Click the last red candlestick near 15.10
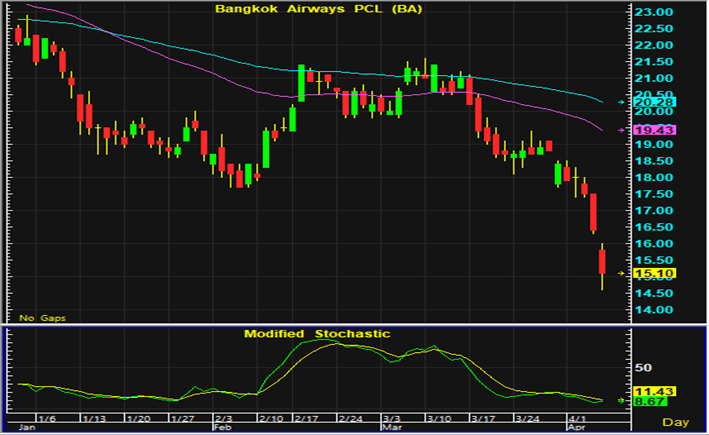This screenshot has width=709, height=435. click(x=602, y=262)
